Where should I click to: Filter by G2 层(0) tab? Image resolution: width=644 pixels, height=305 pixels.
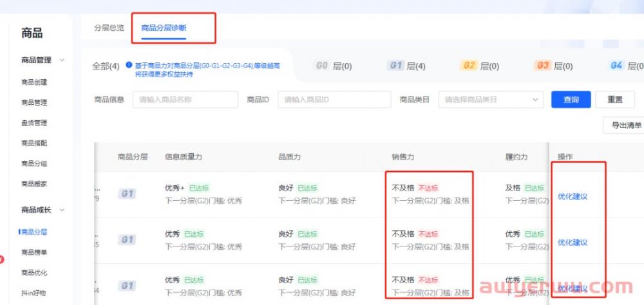pos(480,66)
